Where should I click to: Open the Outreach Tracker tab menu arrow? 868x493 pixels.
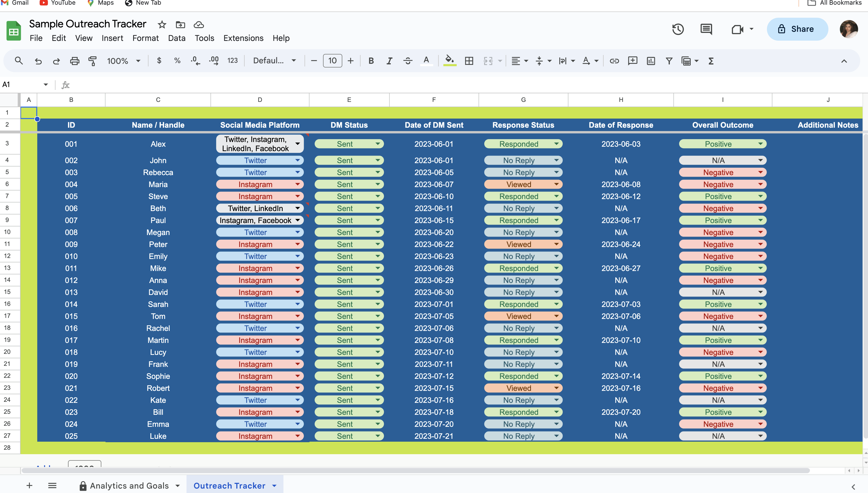[x=274, y=485]
